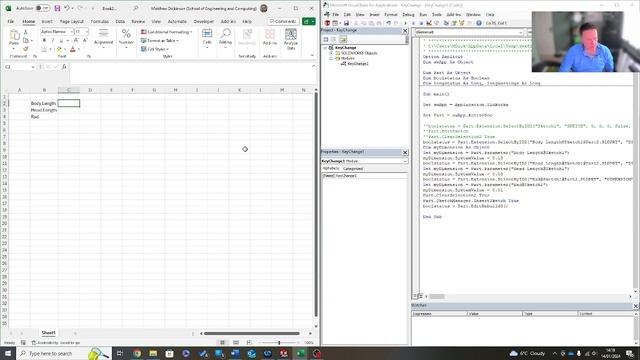Select the KeyChange1 module in project tree
640x360 pixels.
[x=358, y=64]
